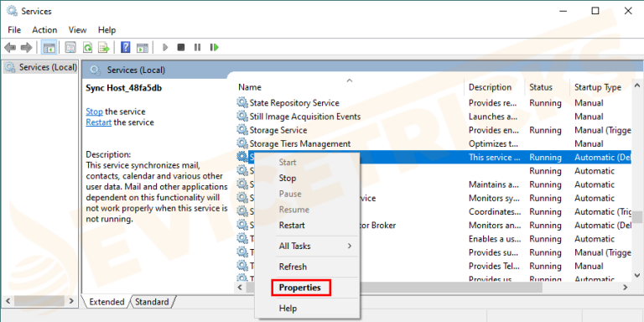The width and height of the screenshot is (644, 322).
Task: Click the toolbar Properties sheet icon
Action: tap(70, 48)
